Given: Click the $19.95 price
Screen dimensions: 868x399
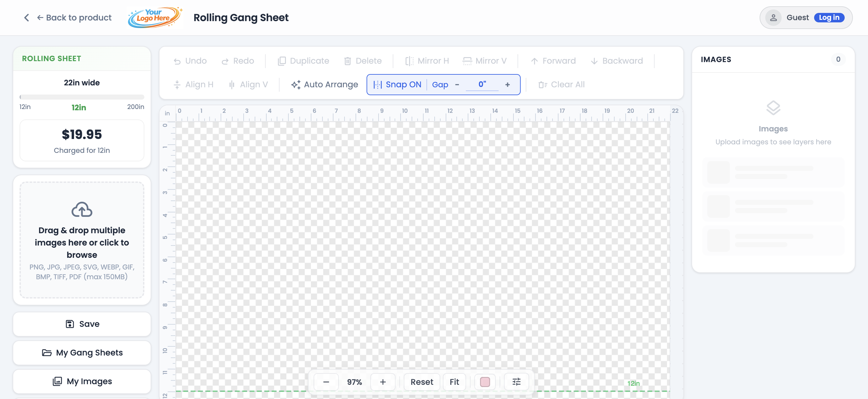Looking at the screenshot, I should point(82,135).
